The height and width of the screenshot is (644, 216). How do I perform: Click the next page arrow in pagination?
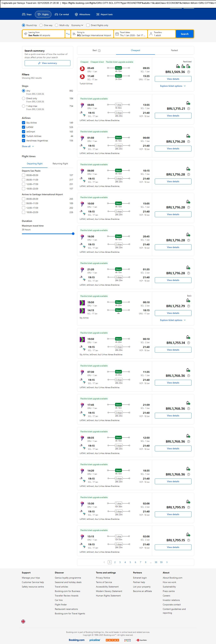tap(167, 562)
